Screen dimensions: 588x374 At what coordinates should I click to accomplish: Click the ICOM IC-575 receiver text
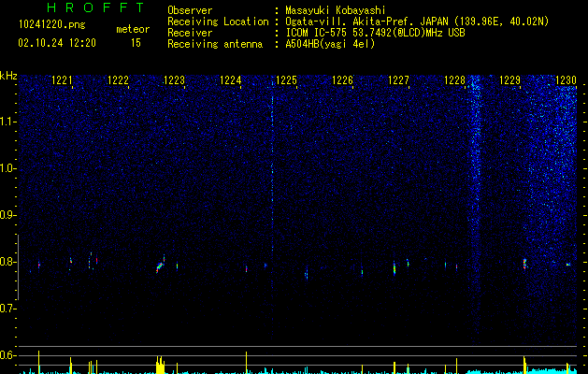[x=375, y=33]
